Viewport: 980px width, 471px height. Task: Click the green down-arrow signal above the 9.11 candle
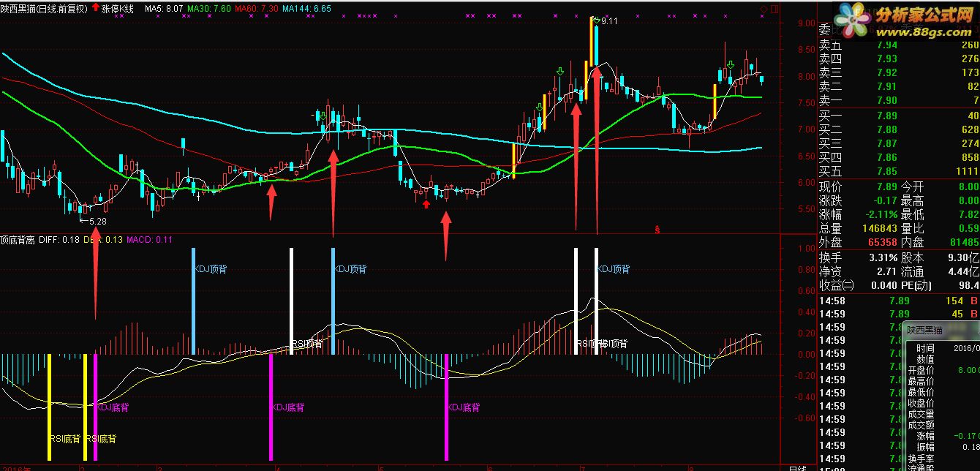pyautogui.click(x=596, y=20)
